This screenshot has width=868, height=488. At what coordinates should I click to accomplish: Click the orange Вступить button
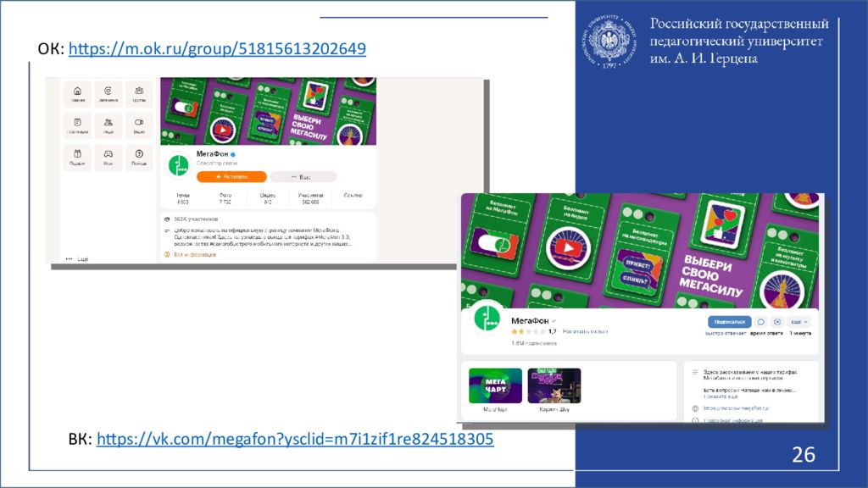pyautogui.click(x=231, y=177)
